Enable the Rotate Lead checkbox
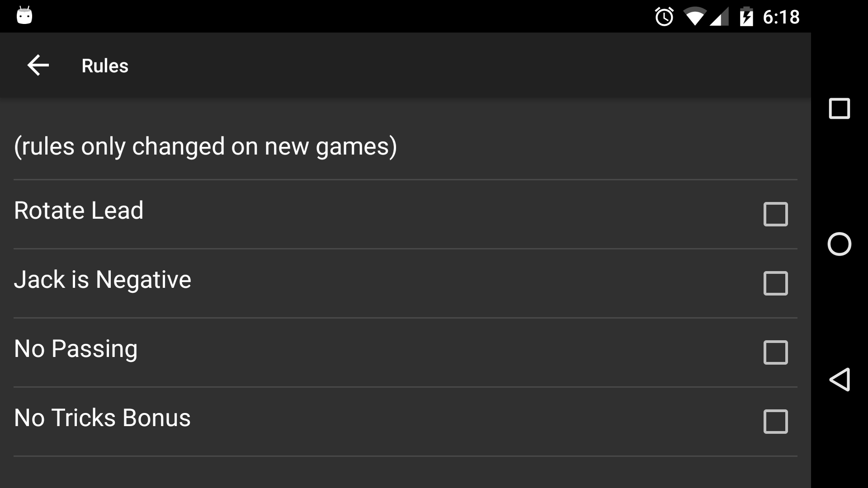Image resolution: width=868 pixels, height=488 pixels. click(x=775, y=214)
